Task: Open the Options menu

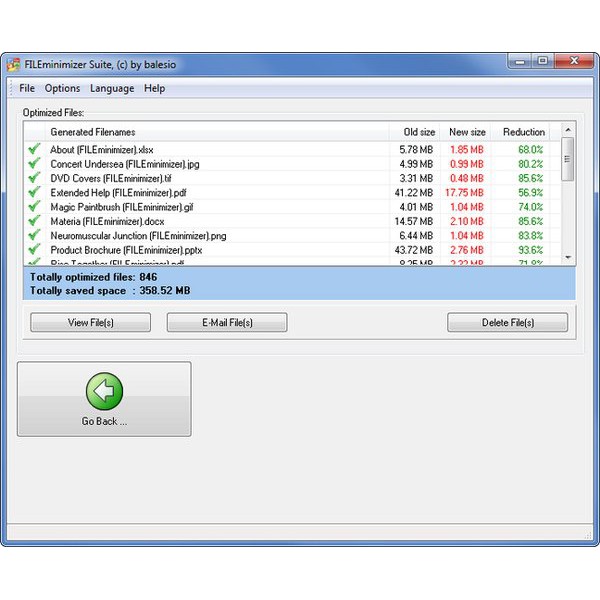Action: 62,88
